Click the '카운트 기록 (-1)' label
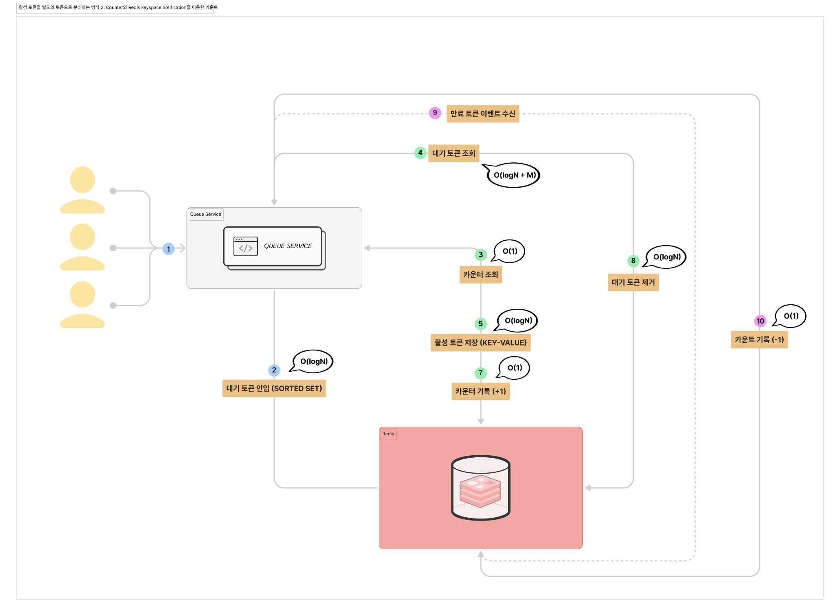The height and width of the screenshot is (616, 840). tap(759, 340)
